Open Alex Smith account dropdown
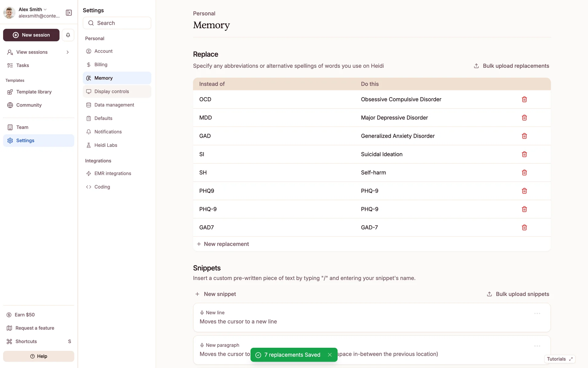The image size is (588, 368). point(33,10)
